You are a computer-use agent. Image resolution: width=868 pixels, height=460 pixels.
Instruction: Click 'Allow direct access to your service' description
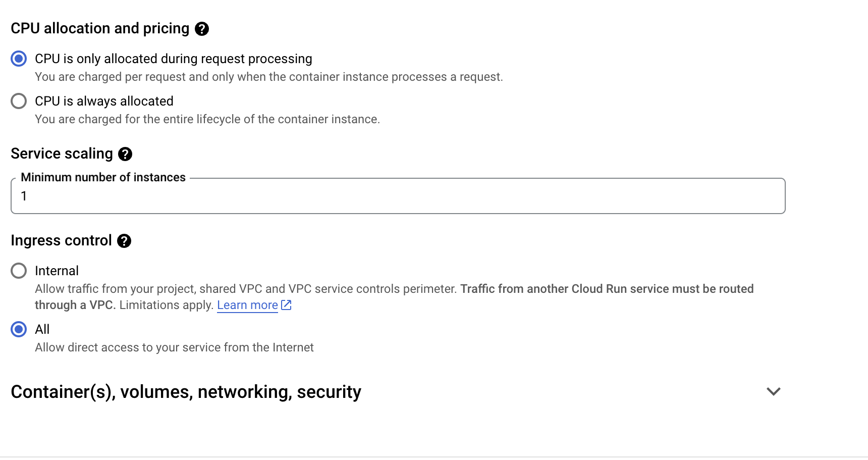point(174,347)
